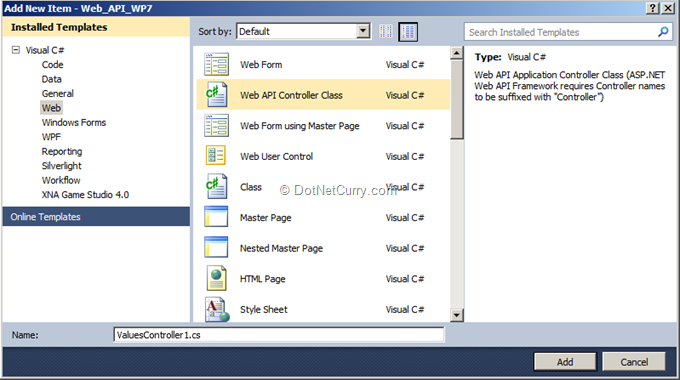Click the Style Sheet template icon

[217, 309]
